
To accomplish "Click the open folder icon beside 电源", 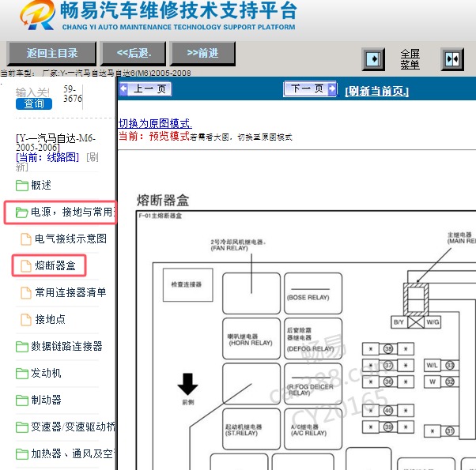I will coord(22,212).
